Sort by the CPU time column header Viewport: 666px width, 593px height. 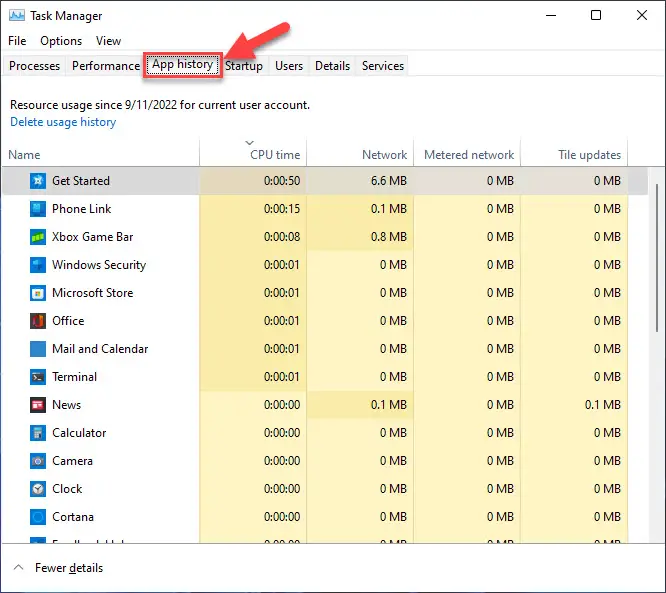(274, 155)
